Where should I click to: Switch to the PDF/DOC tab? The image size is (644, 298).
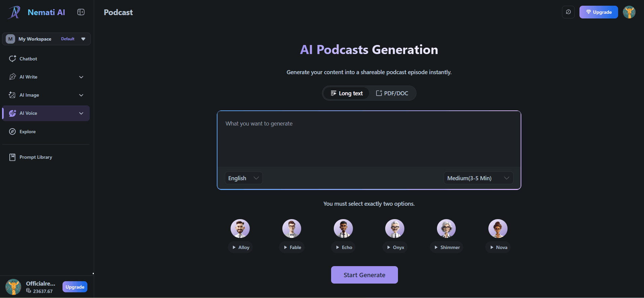pos(392,93)
